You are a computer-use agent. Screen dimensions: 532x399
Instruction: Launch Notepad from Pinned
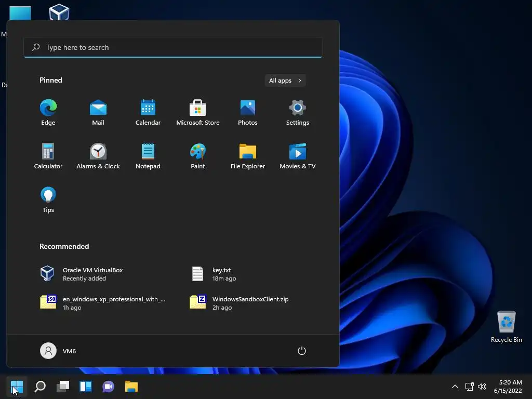pos(148,156)
